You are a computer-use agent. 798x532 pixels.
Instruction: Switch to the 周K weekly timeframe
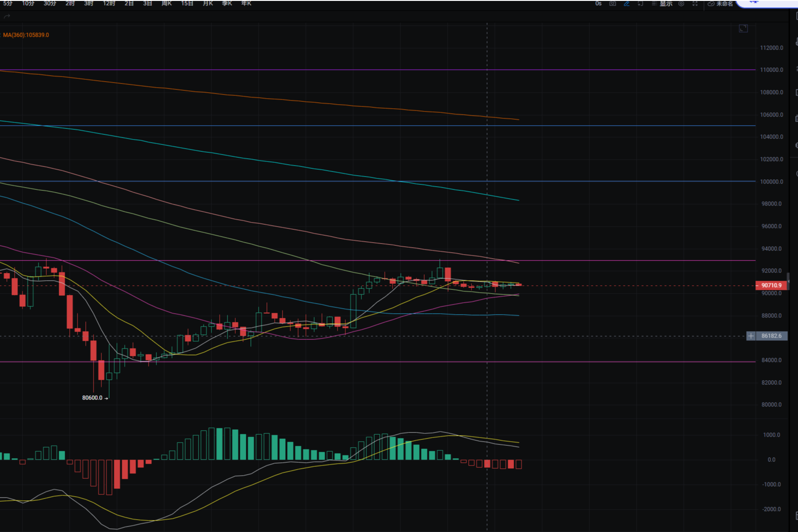point(166,4)
